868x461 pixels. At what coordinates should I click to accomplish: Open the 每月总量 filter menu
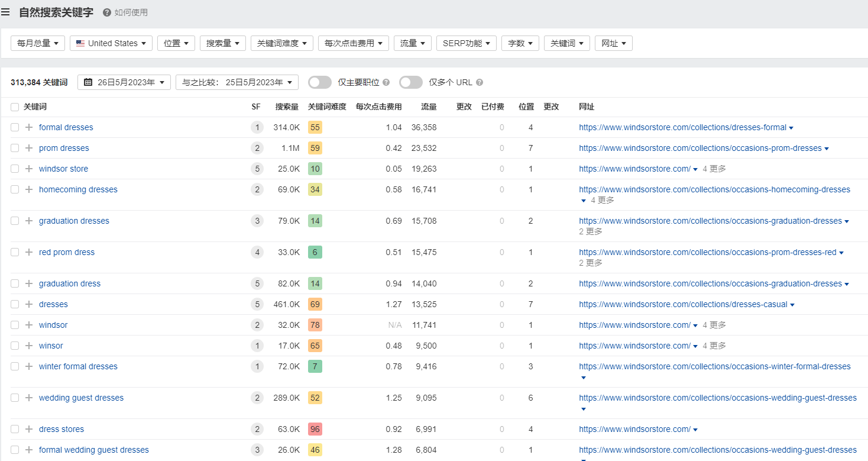[38, 43]
